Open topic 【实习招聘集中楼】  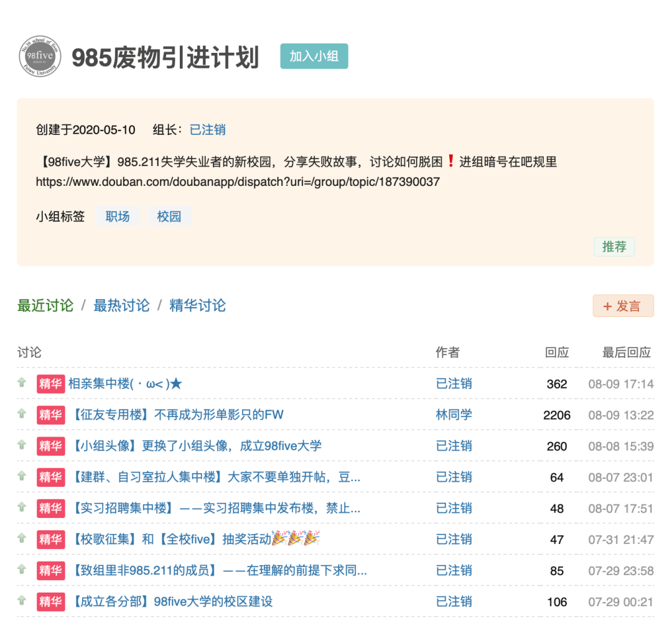click(x=214, y=509)
